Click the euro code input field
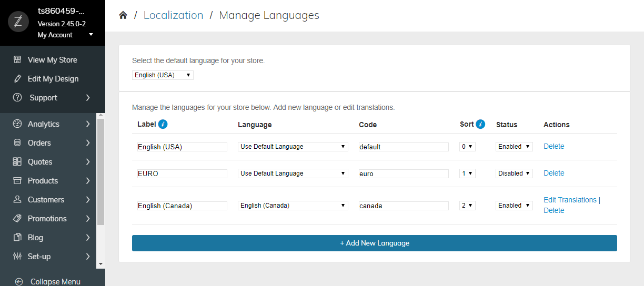The image size is (644, 286). click(404, 173)
